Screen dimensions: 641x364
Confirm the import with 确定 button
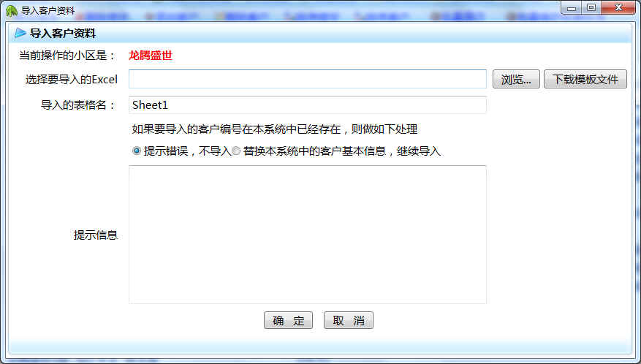tap(288, 320)
